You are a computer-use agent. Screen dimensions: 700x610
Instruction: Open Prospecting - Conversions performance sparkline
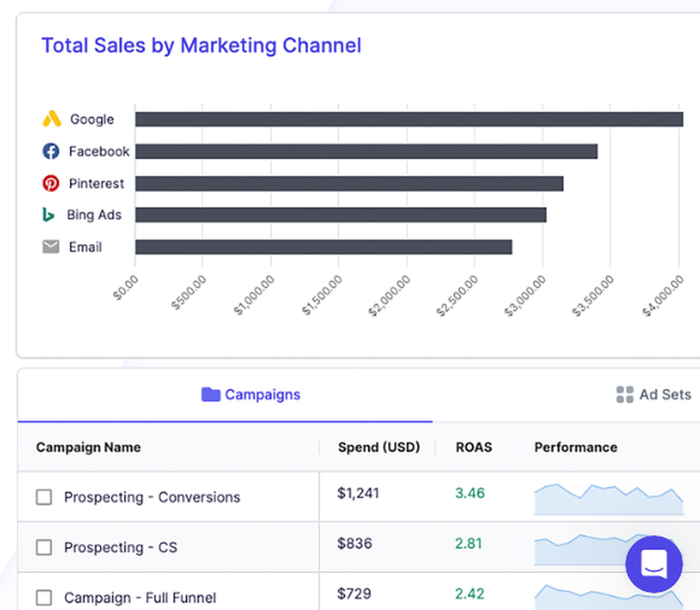609,499
